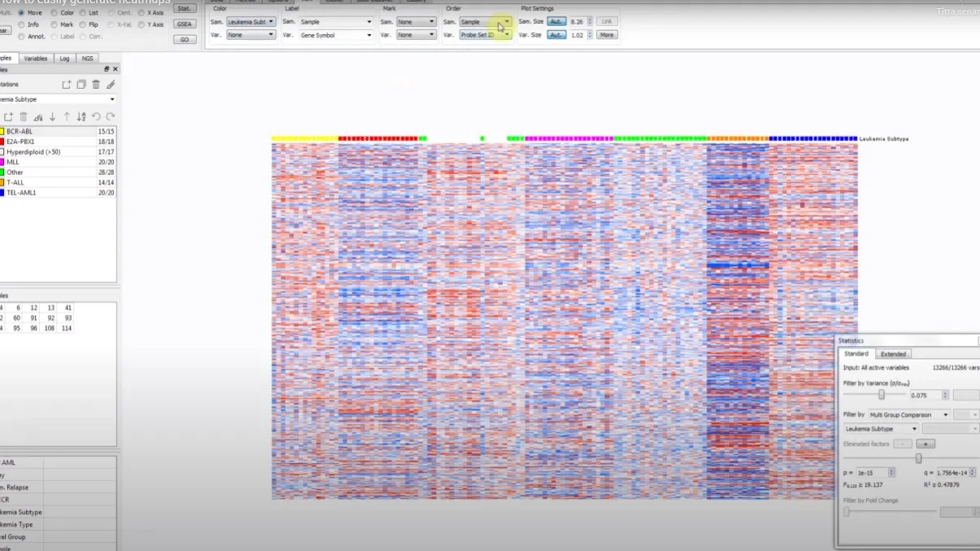
Task: Click the annotation paintbrush icon
Action: click(111, 85)
